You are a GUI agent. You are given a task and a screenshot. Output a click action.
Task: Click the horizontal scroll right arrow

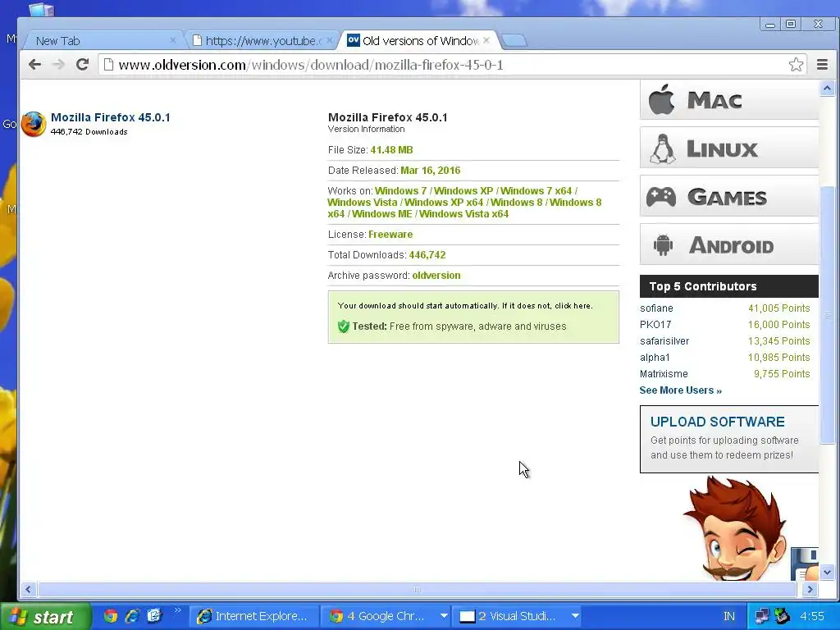pyautogui.click(x=810, y=589)
